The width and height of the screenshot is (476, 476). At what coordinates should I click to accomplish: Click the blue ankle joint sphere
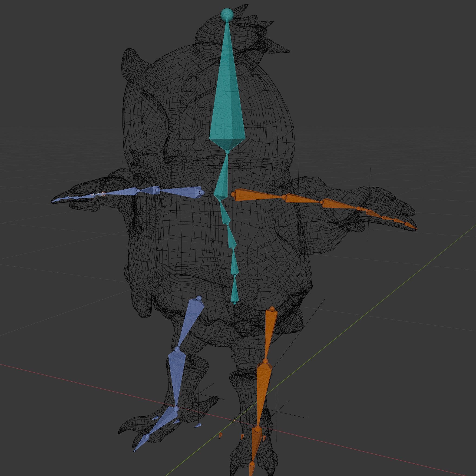[176, 409]
